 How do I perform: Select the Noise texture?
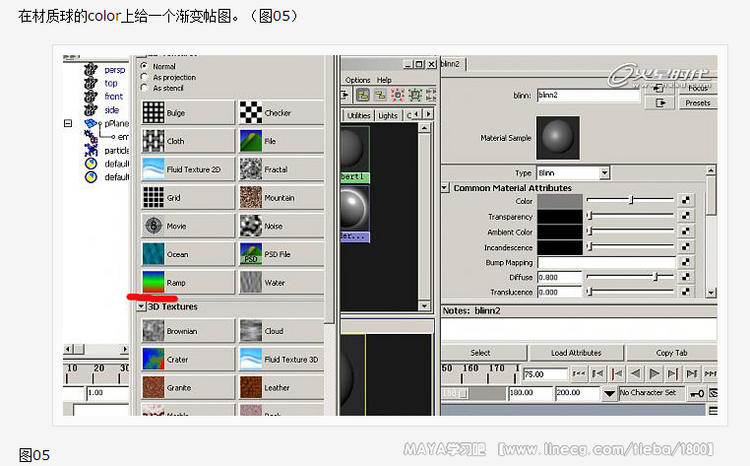coord(281,226)
